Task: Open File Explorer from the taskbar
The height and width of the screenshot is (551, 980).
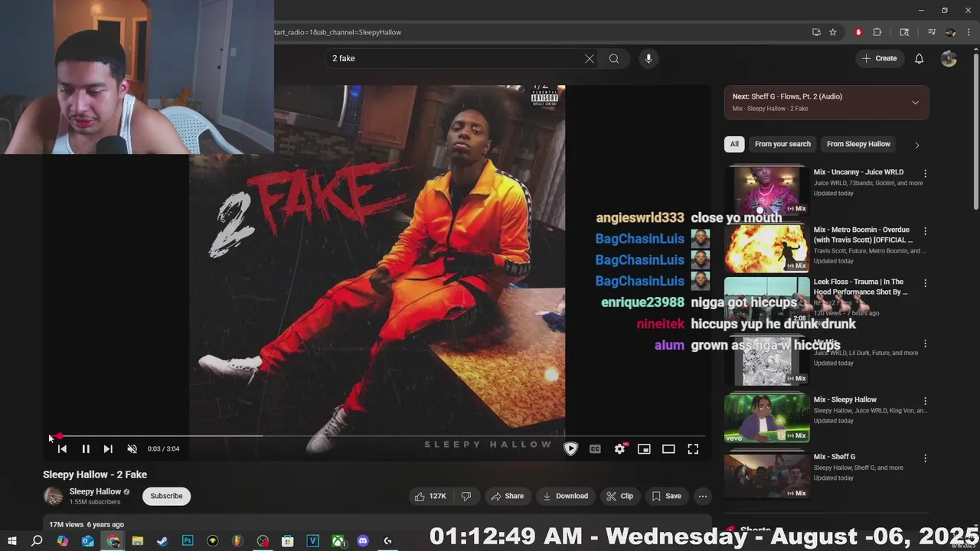Action: click(x=137, y=541)
